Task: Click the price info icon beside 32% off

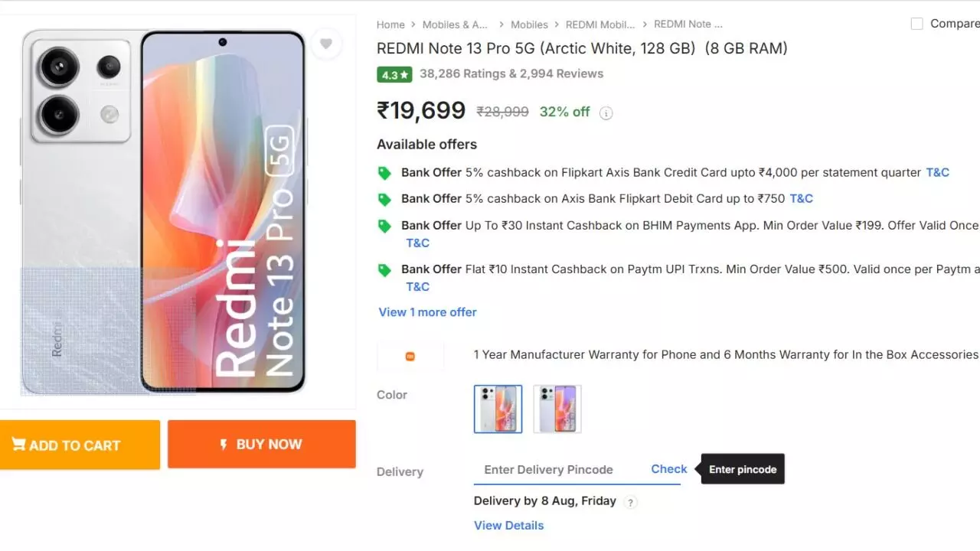Action: click(x=606, y=113)
